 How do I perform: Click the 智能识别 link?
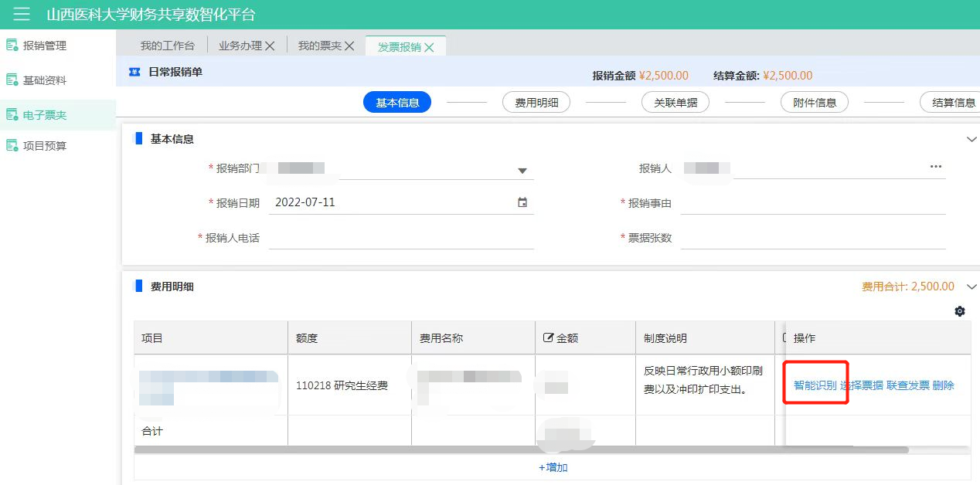pyautogui.click(x=815, y=385)
